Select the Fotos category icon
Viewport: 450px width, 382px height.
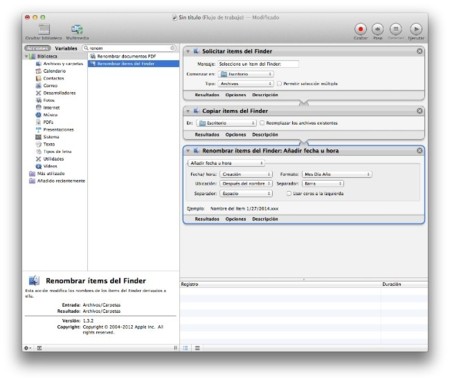[x=38, y=100]
